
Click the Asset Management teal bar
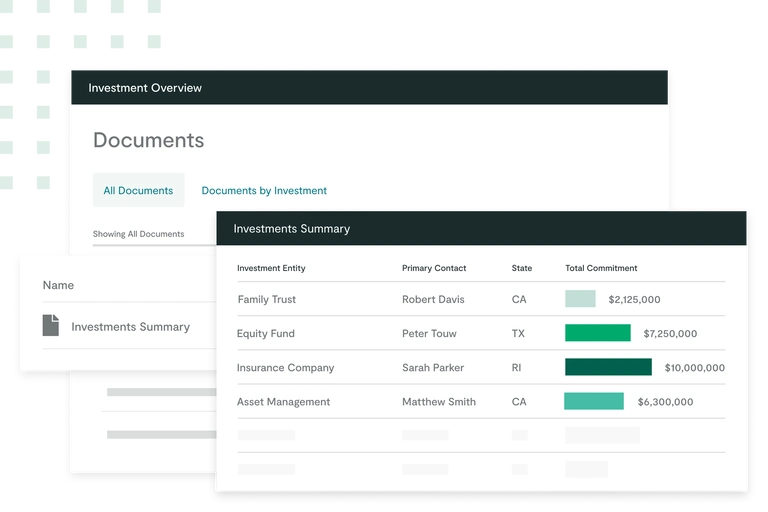594,401
